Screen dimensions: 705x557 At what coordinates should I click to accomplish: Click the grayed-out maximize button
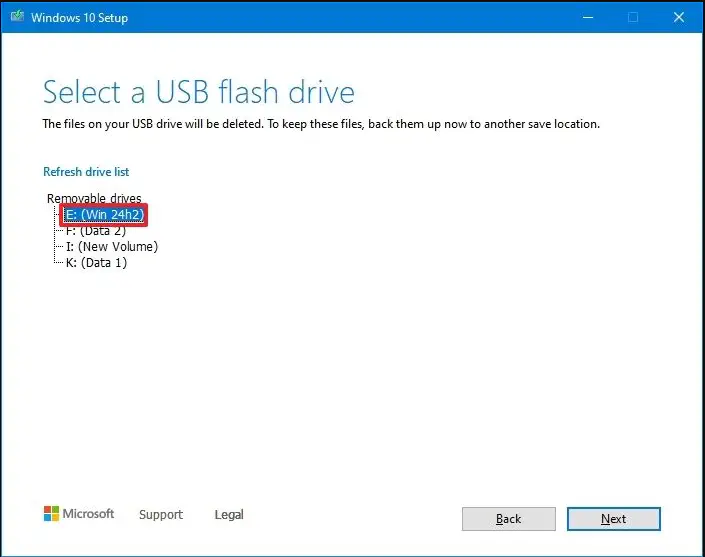click(x=633, y=18)
